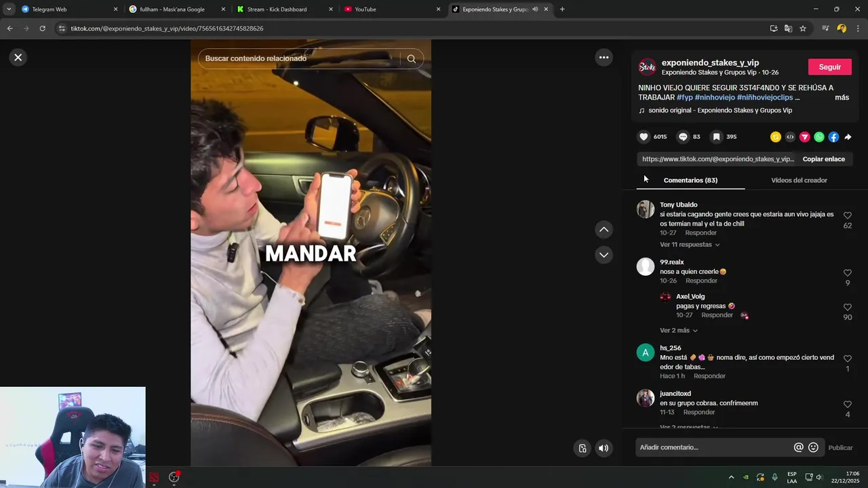Repost the video with yellow repost icon
Viewport: 868px width, 488px height.
(776, 137)
